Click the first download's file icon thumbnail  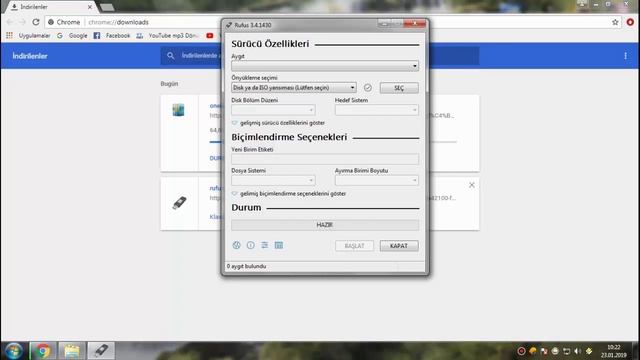click(178, 110)
